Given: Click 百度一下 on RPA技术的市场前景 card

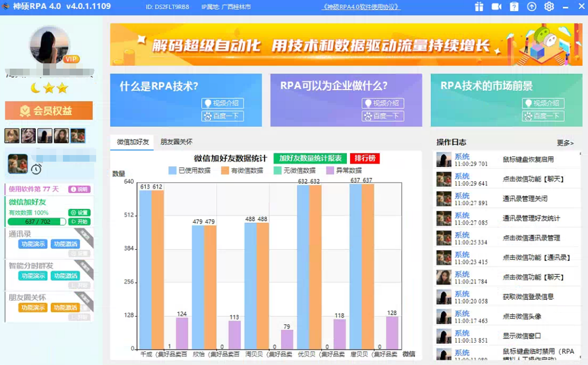Looking at the screenshot, I should [x=543, y=116].
